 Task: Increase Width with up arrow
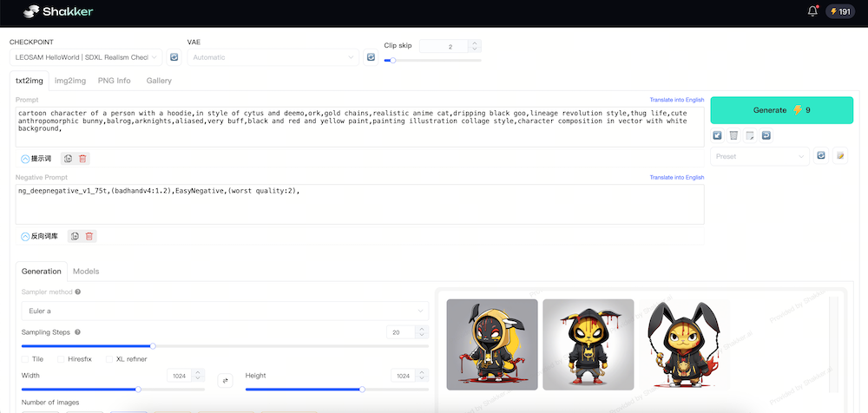tap(198, 372)
